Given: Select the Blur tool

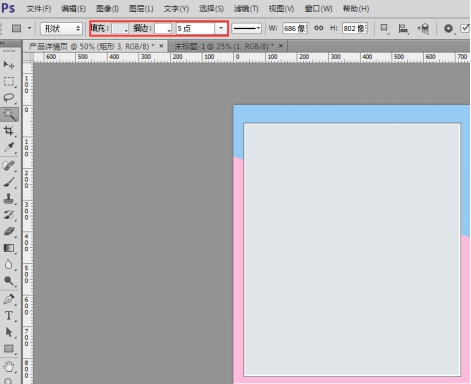Looking at the screenshot, I should coord(9,265).
